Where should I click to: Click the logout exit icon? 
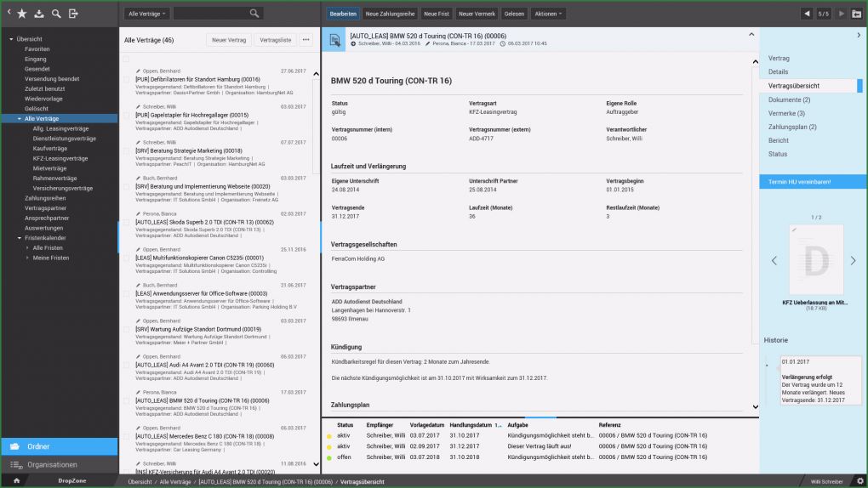pyautogui.click(x=73, y=14)
